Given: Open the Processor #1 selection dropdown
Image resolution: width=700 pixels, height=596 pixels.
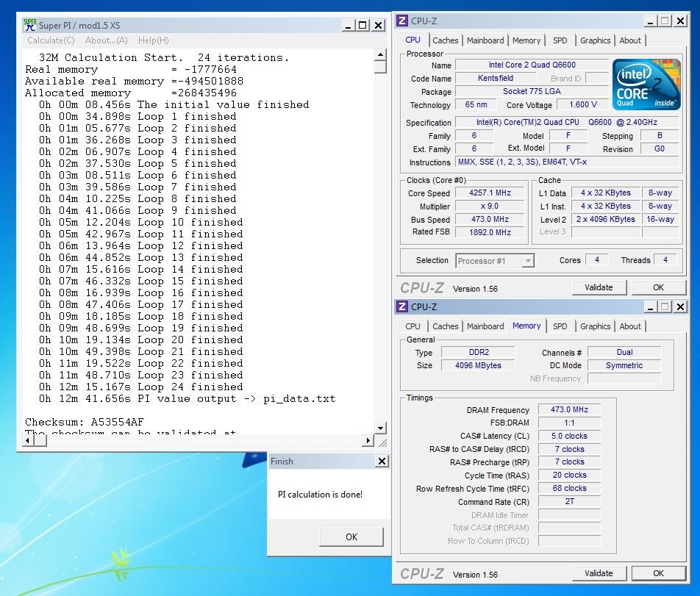Looking at the screenshot, I should [495, 261].
